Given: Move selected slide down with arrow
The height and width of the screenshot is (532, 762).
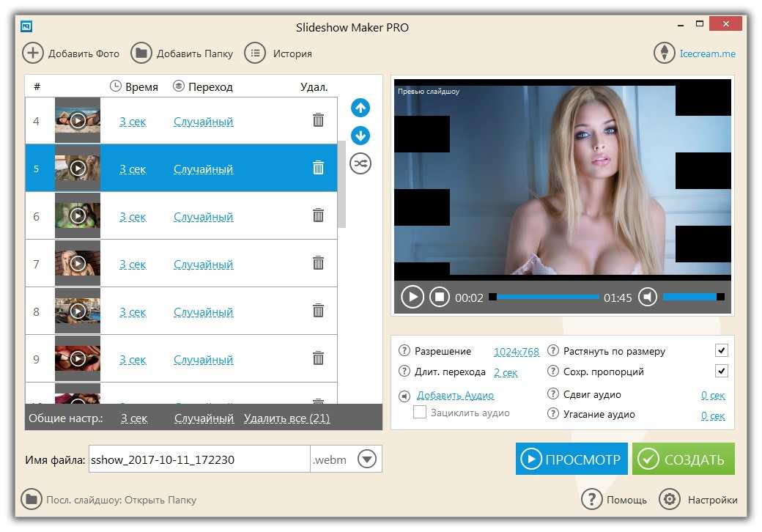Looking at the screenshot, I should click(360, 136).
